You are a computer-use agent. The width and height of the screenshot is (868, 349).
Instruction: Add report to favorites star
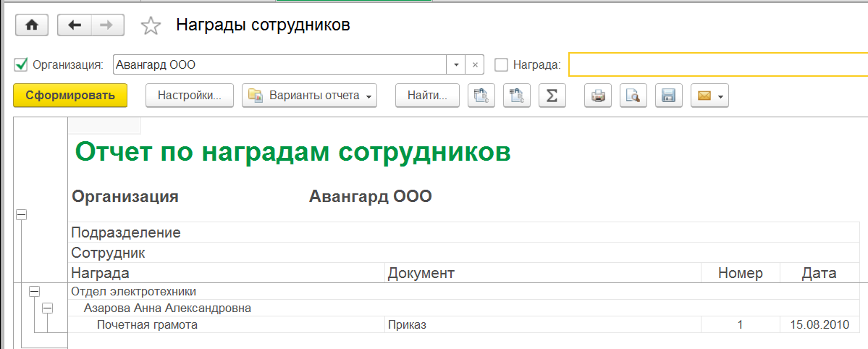151,25
